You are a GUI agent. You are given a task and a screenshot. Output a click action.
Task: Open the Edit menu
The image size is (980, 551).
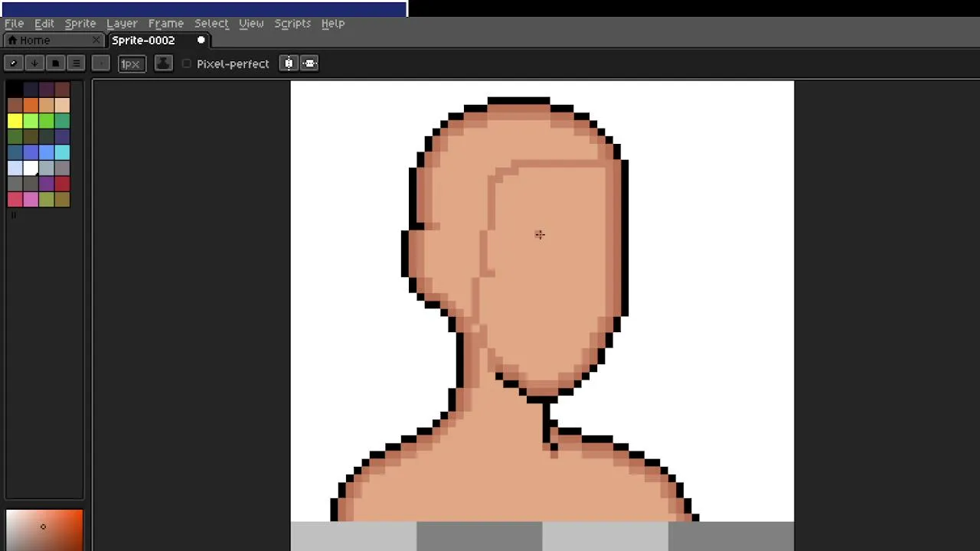point(44,23)
